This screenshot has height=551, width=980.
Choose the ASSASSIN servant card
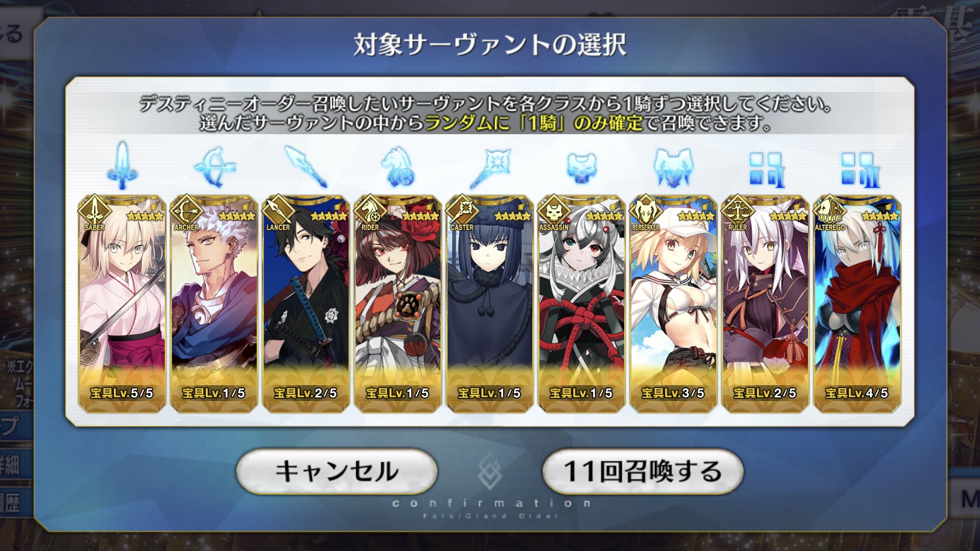pyautogui.click(x=581, y=304)
